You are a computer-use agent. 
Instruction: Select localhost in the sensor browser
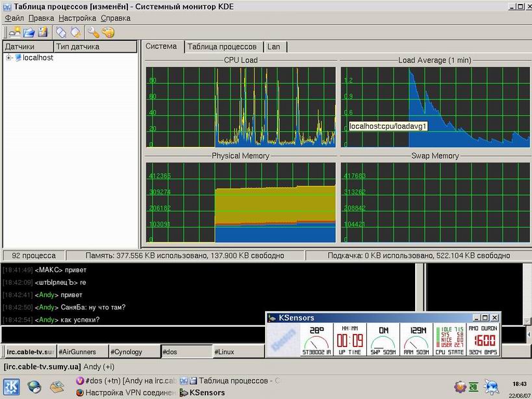[37, 58]
